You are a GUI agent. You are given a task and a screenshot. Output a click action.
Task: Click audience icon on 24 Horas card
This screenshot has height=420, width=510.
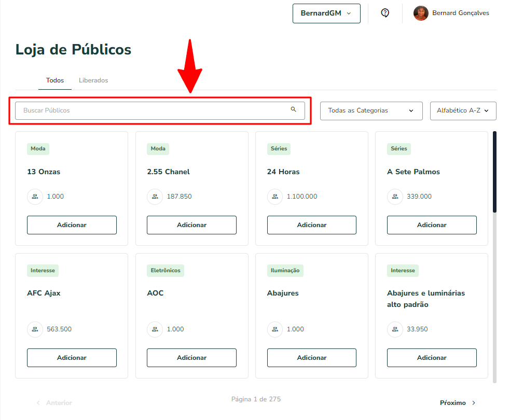coord(275,197)
